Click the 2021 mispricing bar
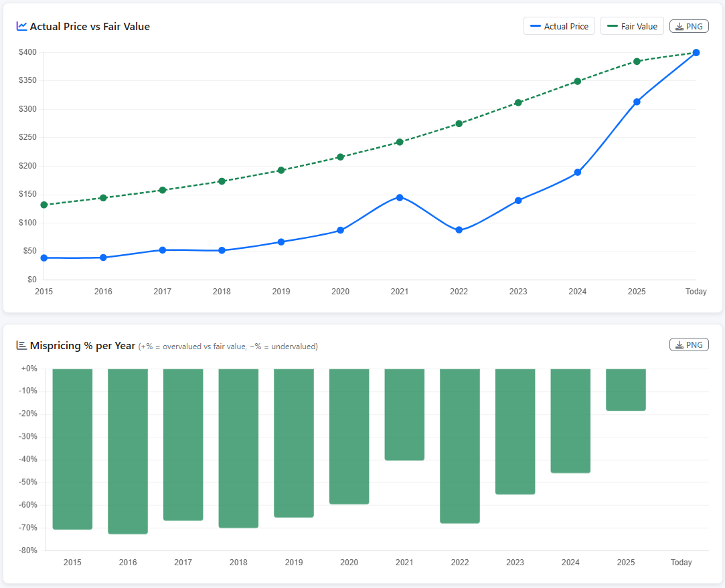 click(x=404, y=414)
